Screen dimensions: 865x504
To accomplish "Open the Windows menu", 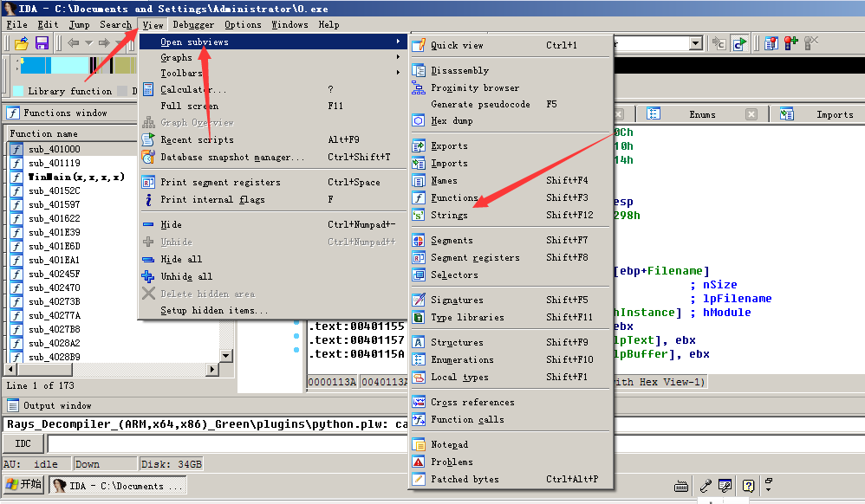I will [289, 25].
